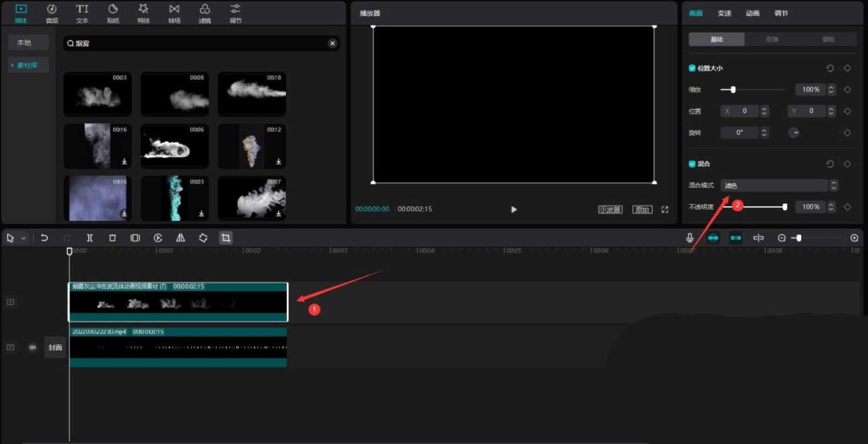The image size is (868, 444).
Task: Open the 特效 (effects) panel icon
Action: [143, 12]
